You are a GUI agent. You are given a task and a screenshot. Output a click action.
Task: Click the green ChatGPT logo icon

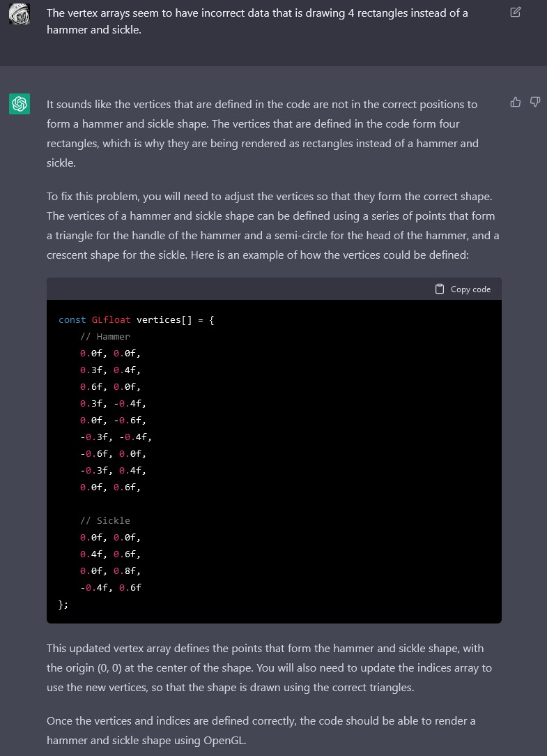[20, 105]
